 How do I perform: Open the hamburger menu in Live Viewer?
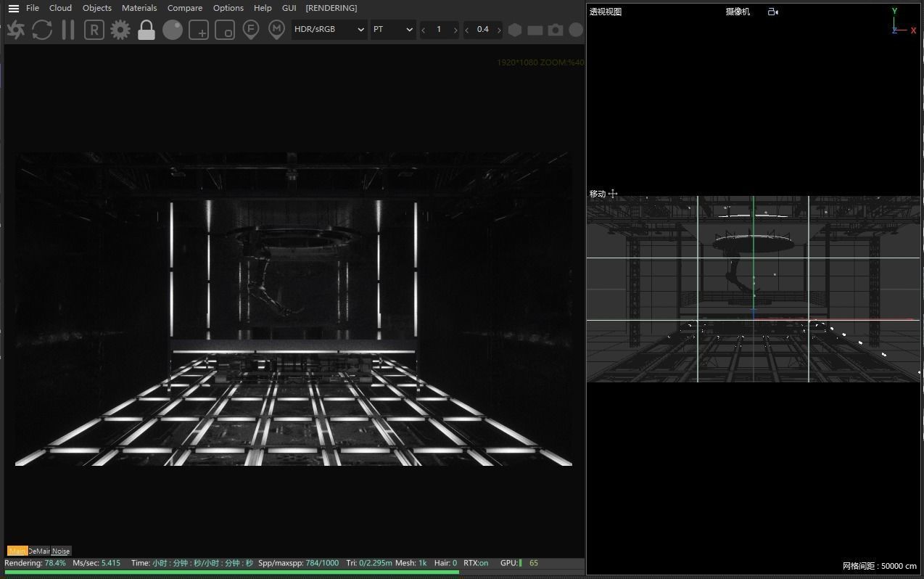13,9
